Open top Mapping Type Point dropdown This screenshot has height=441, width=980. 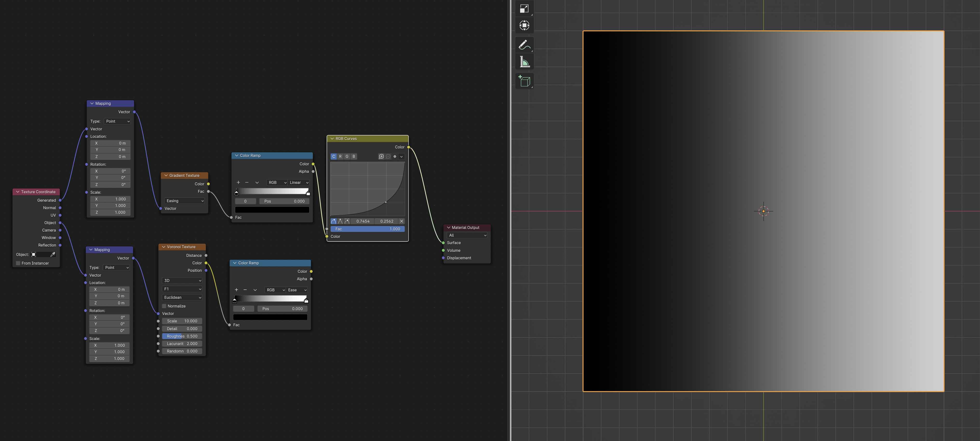[117, 121]
